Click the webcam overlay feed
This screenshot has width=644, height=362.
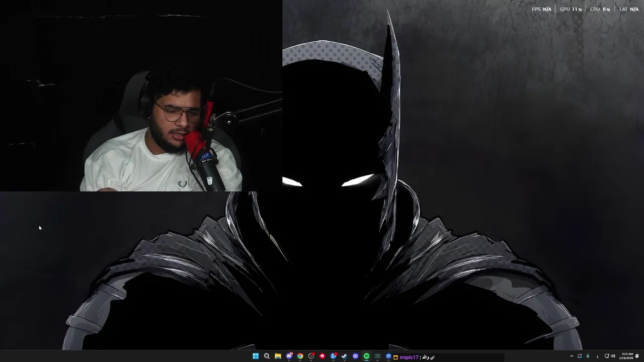pyautogui.click(x=141, y=96)
